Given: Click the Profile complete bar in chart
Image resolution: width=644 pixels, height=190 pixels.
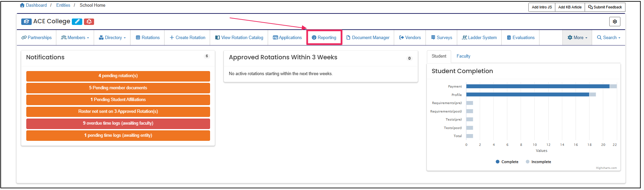Looking at the screenshot, I should coord(528,95).
